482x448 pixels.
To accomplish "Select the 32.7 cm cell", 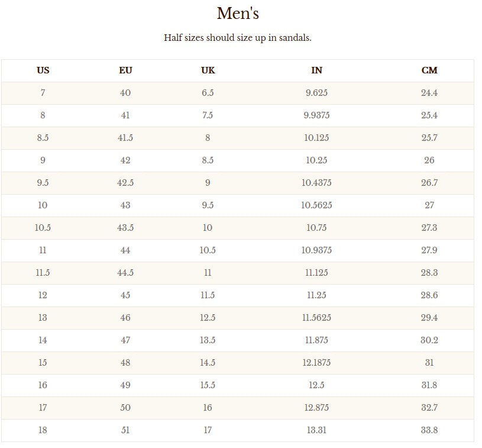I will 429,407.
